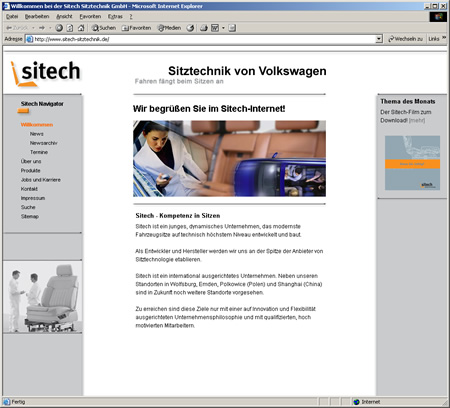
Task: Click the address bar URL field
Action: (x=204, y=39)
